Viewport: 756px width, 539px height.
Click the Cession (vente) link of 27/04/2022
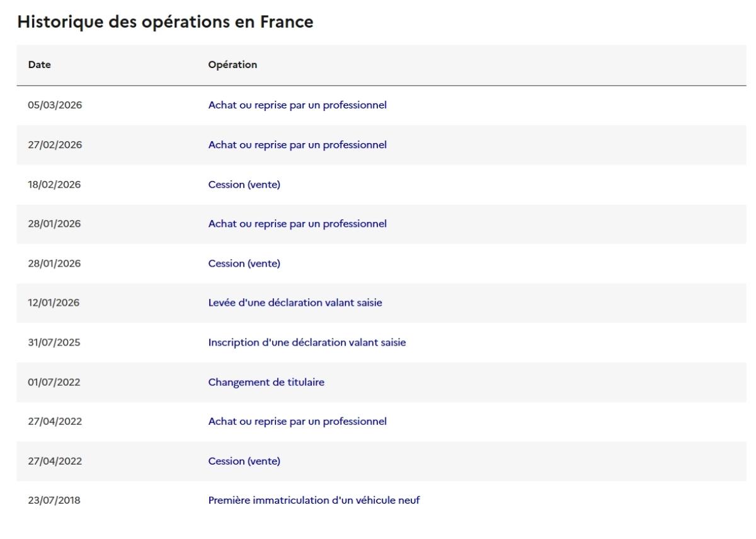(244, 461)
